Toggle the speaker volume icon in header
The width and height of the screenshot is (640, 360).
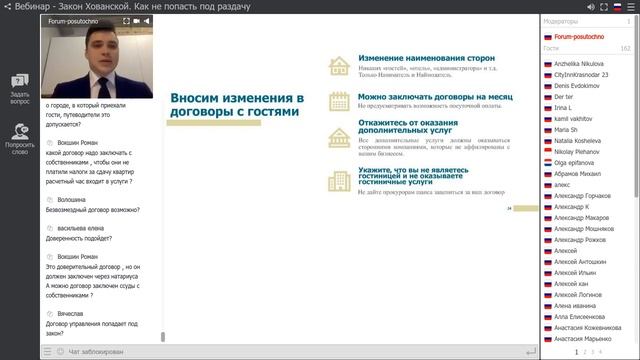pos(591,7)
